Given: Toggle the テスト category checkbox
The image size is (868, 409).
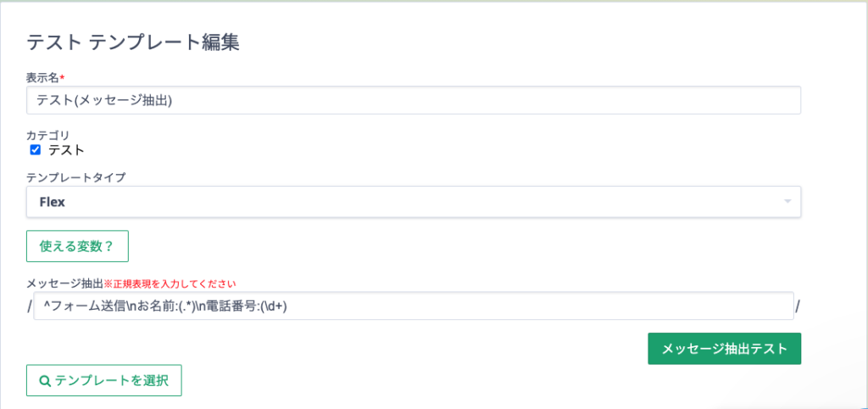Looking at the screenshot, I should pos(36,149).
